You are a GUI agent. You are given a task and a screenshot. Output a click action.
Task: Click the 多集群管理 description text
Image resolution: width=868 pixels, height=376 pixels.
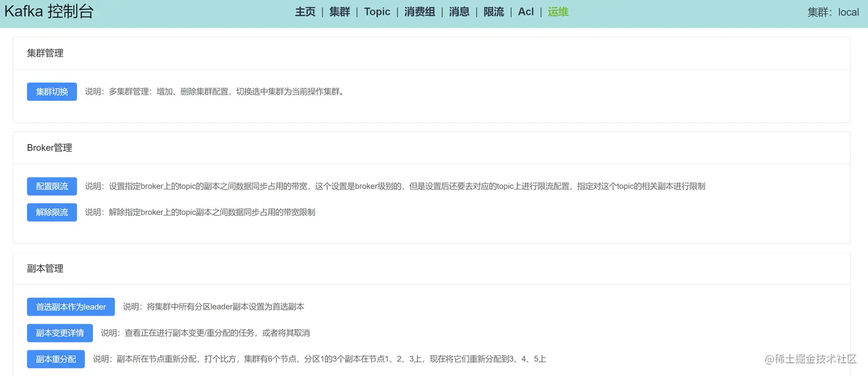215,91
